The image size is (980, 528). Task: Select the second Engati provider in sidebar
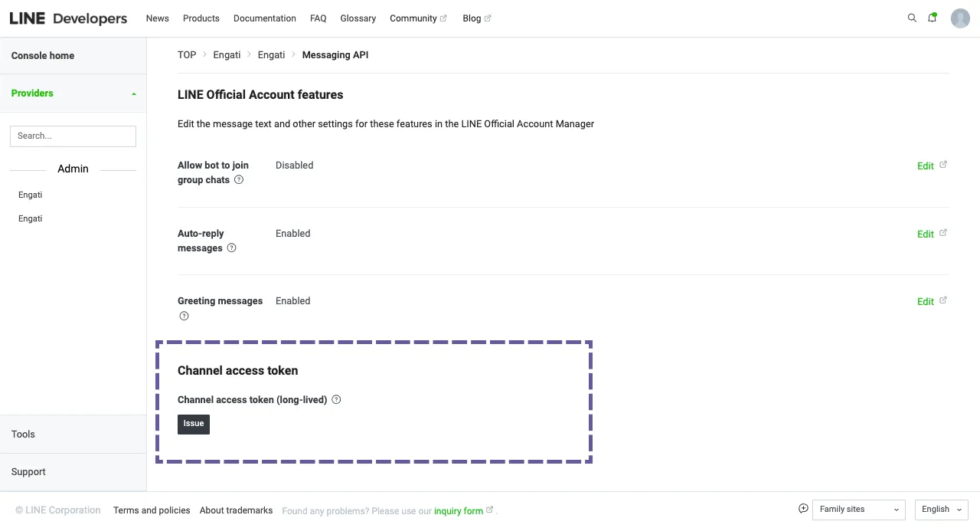[31, 218]
